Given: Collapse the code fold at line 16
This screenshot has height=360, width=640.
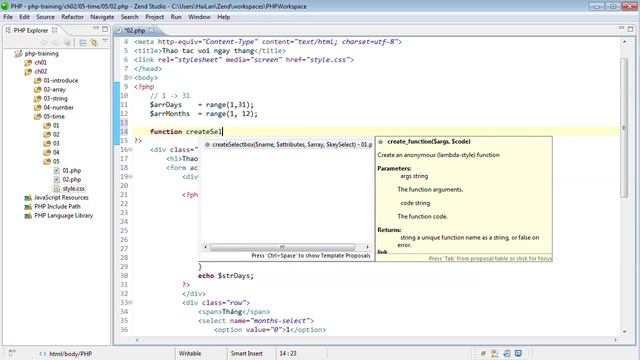Looking at the screenshot, I should click(x=131, y=150).
